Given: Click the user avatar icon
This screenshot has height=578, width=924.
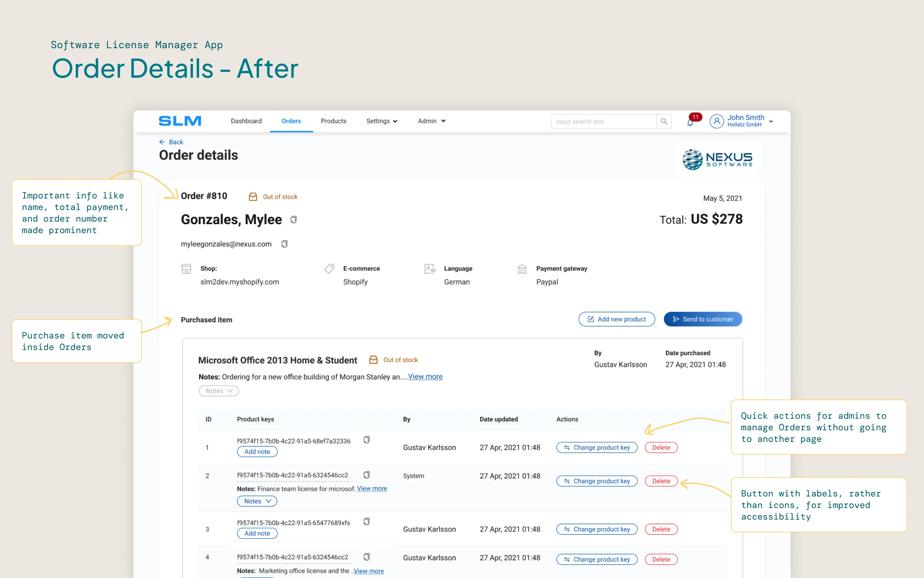Looking at the screenshot, I should pos(717,121).
